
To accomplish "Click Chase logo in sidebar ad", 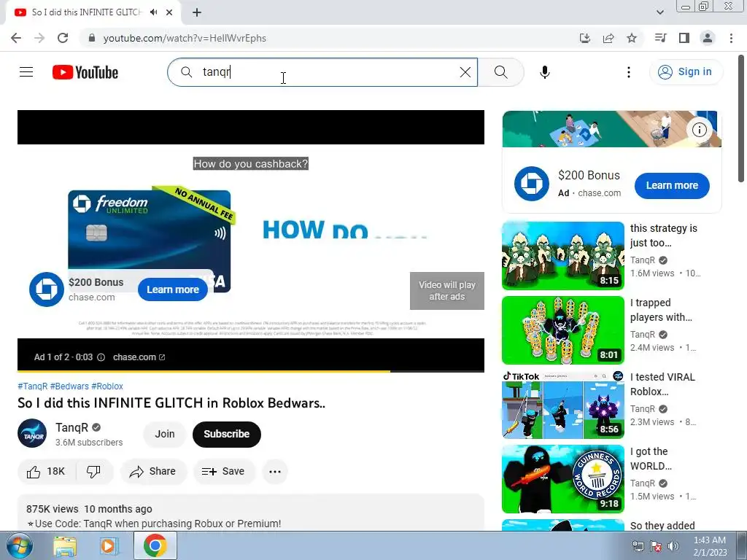I will (532, 184).
